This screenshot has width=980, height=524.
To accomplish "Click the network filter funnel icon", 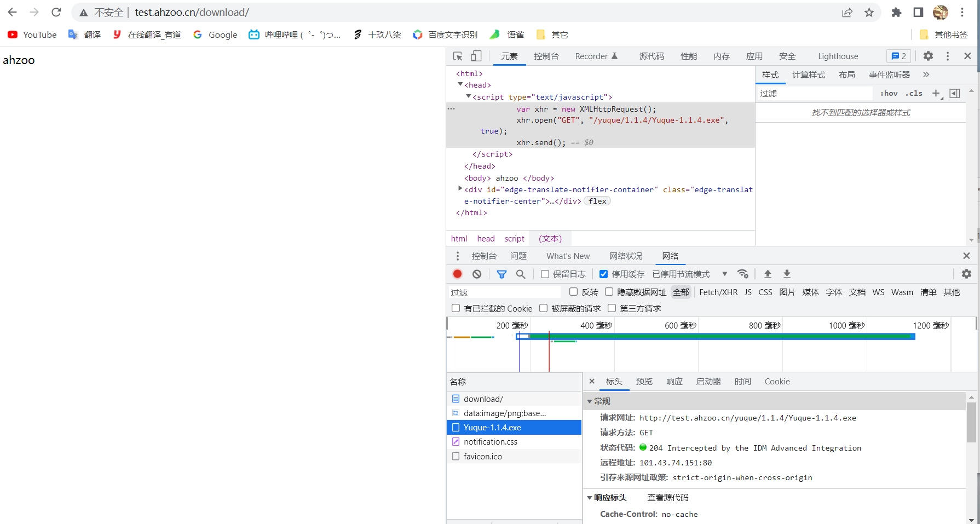I will click(501, 274).
